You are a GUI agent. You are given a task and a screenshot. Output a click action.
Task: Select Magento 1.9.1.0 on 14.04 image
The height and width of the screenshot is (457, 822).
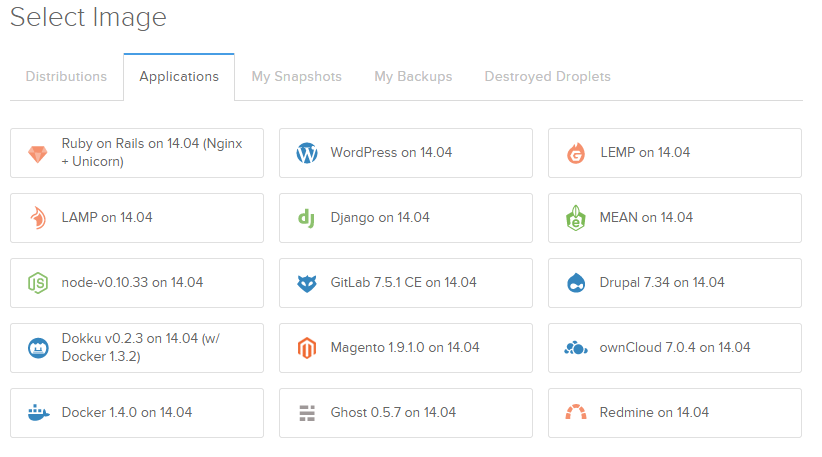406,348
